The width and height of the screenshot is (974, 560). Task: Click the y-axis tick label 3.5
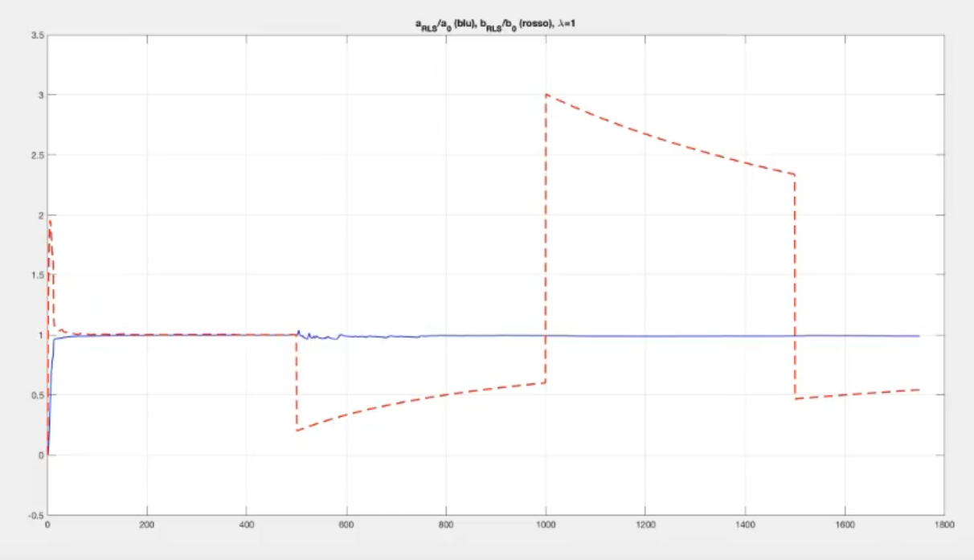tap(36, 35)
